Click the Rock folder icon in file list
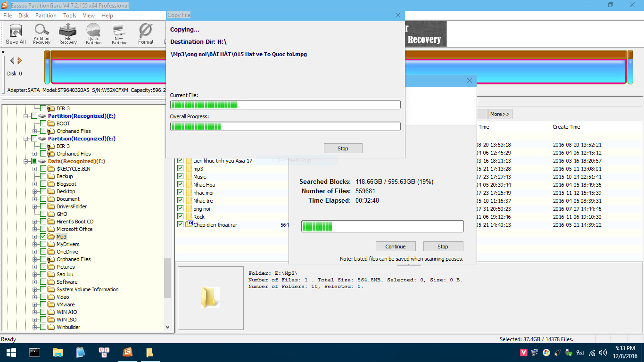644x362 pixels. pyautogui.click(x=189, y=216)
